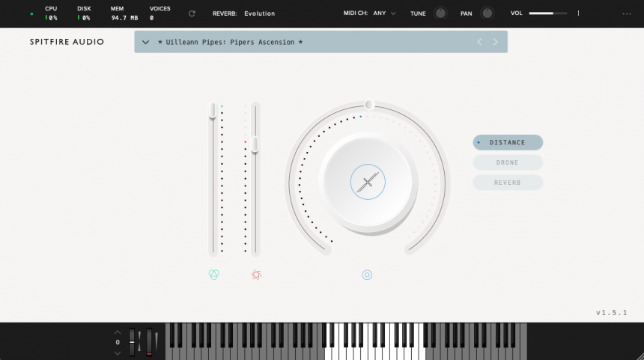644x360 pixels.
Task: Click the reverb refresh icon
Action: [192, 13]
